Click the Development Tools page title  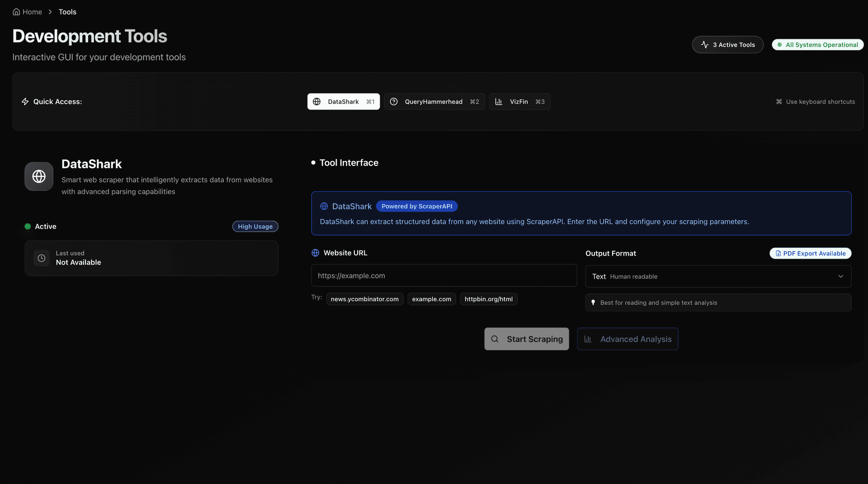tap(90, 36)
